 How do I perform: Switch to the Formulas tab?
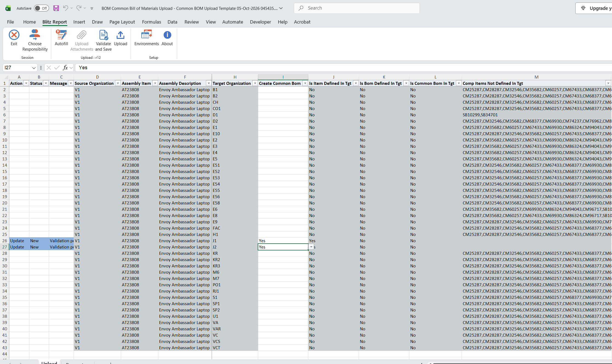click(x=151, y=22)
